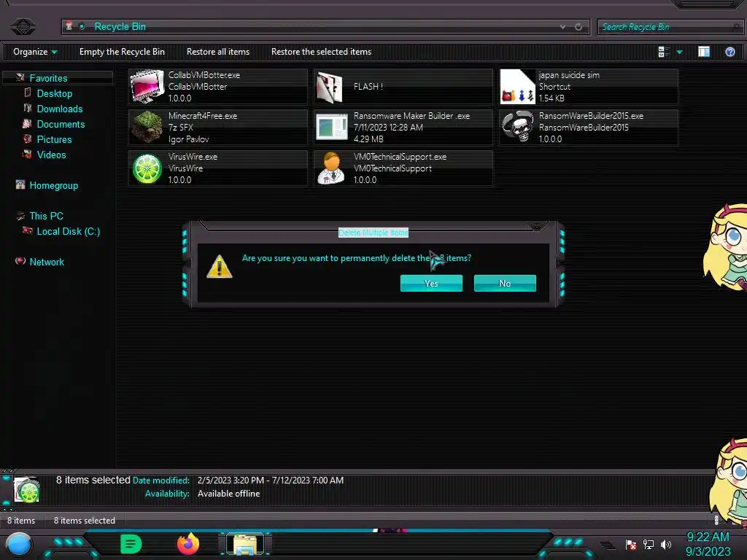The height and width of the screenshot is (560, 747).
Task: Click the network tray icon
Action: point(649,544)
